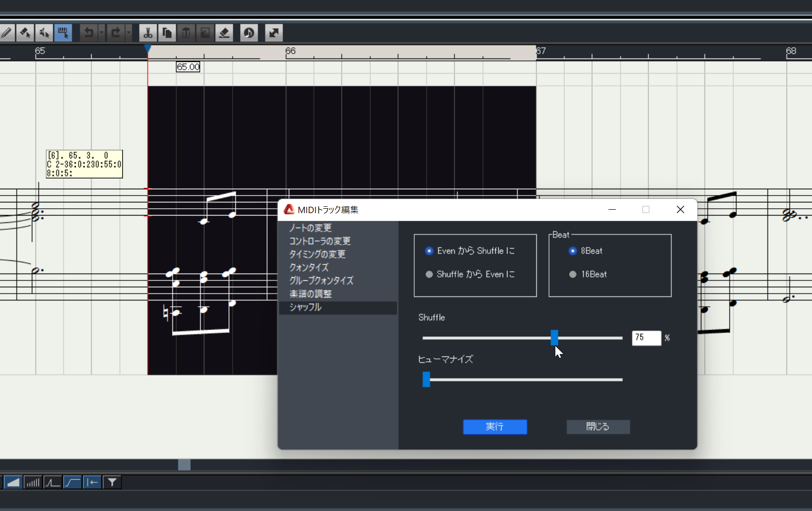Image resolution: width=812 pixels, height=511 pixels.
Task: Activate the speaker audition tool
Action: [x=44, y=33]
